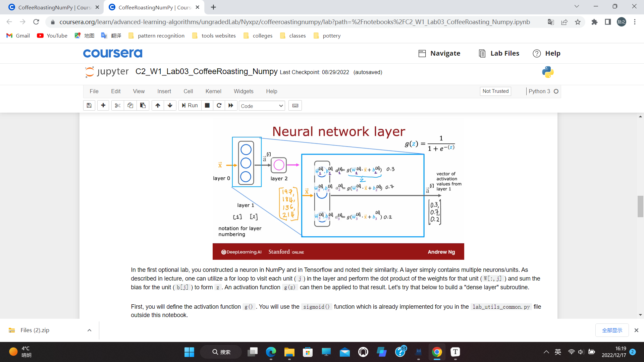Image resolution: width=644 pixels, height=362 pixels.
Task: Switch to the first CoffeeRoastingNumPy tab
Action: [x=50, y=7]
